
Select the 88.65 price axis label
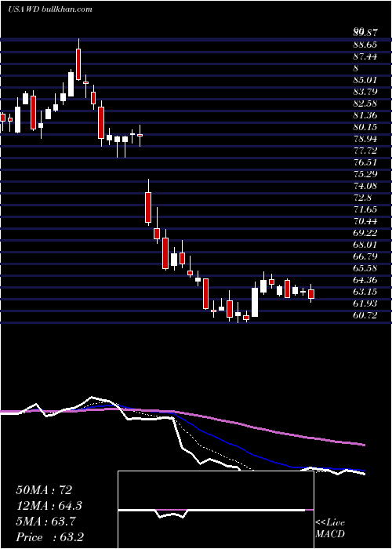[x=365, y=45]
